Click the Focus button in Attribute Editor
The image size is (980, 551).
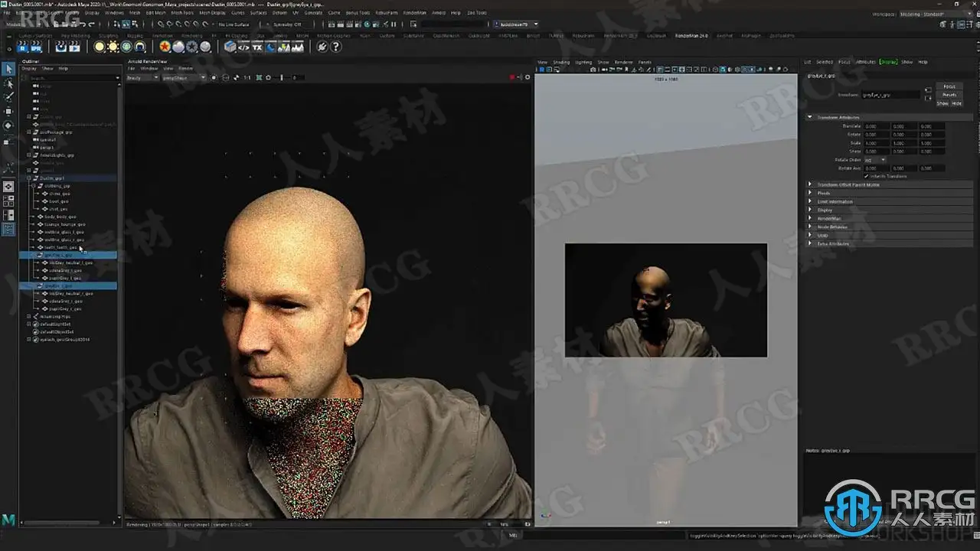pos(949,86)
